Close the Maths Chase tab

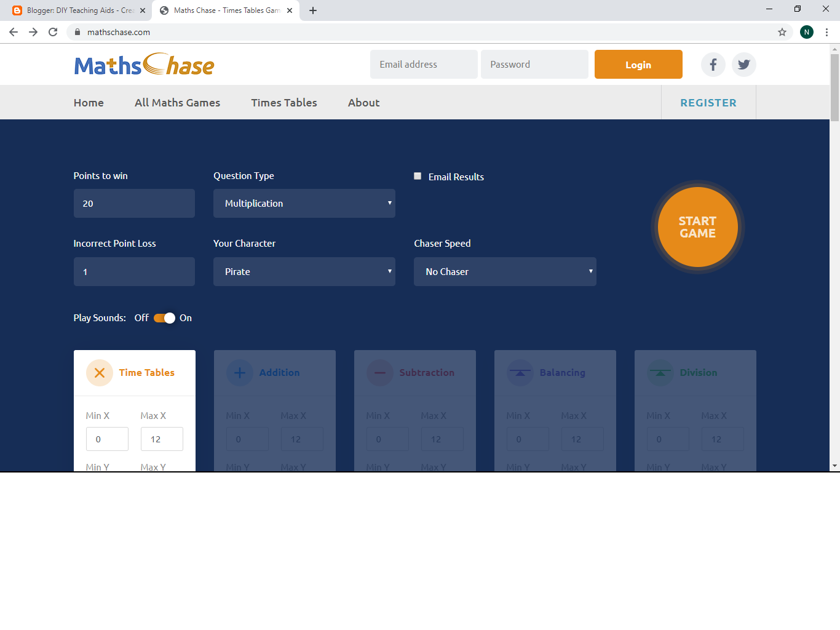(x=290, y=10)
